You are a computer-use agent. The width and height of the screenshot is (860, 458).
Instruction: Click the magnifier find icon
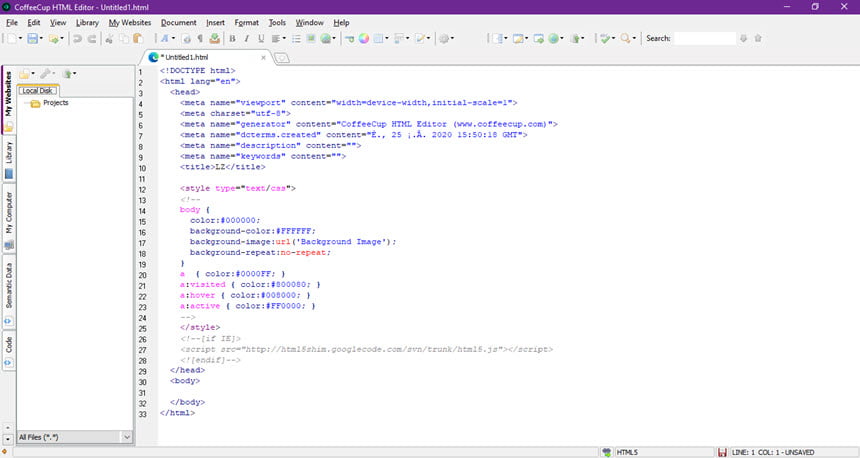click(625, 38)
